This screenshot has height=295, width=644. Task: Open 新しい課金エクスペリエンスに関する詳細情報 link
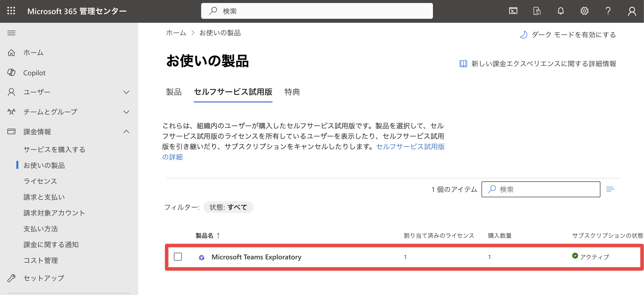pos(543,64)
